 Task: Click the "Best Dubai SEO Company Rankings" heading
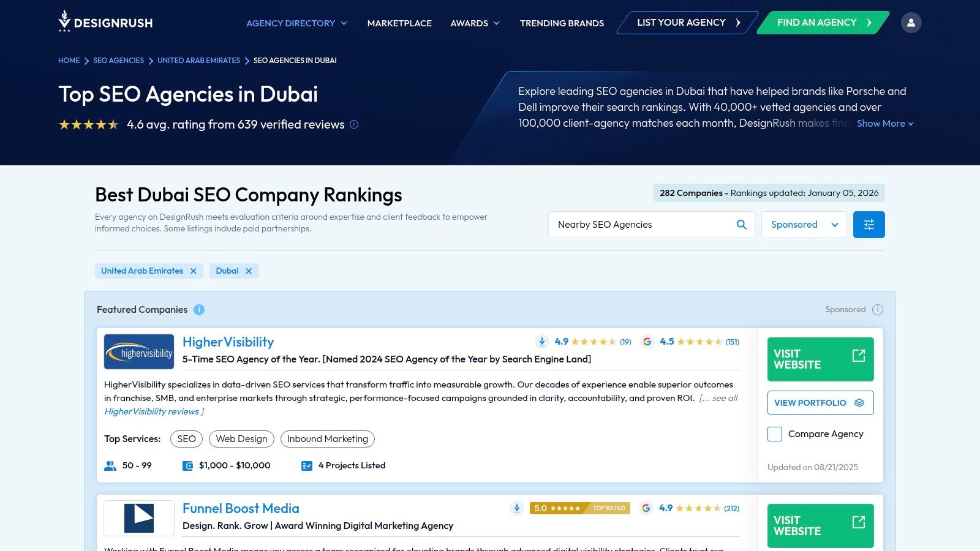pos(249,195)
